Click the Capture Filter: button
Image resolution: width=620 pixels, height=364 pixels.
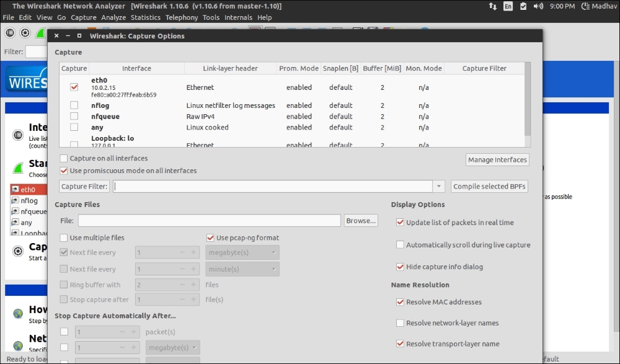[84, 187]
